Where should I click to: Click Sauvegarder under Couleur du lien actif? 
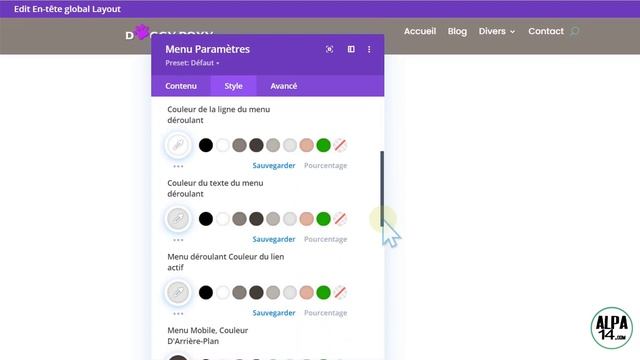274,313
